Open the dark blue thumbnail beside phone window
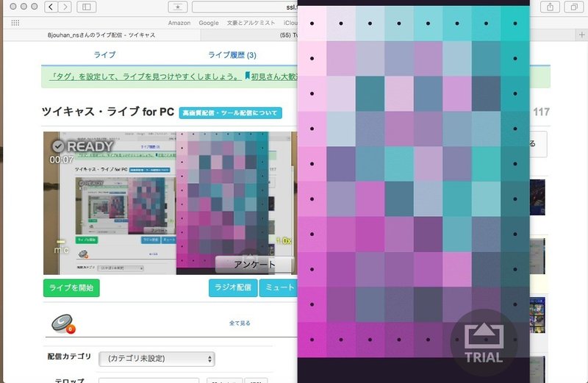 click(x=537, y=197)
